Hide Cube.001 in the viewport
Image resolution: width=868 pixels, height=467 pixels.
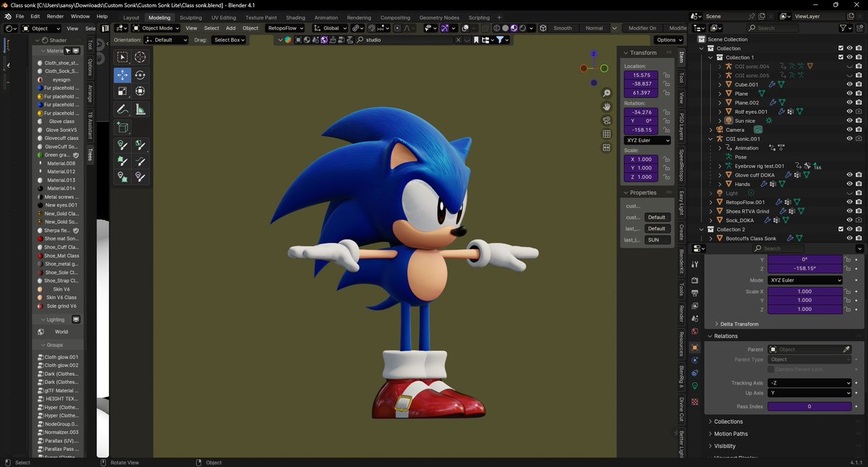(848, 84)
